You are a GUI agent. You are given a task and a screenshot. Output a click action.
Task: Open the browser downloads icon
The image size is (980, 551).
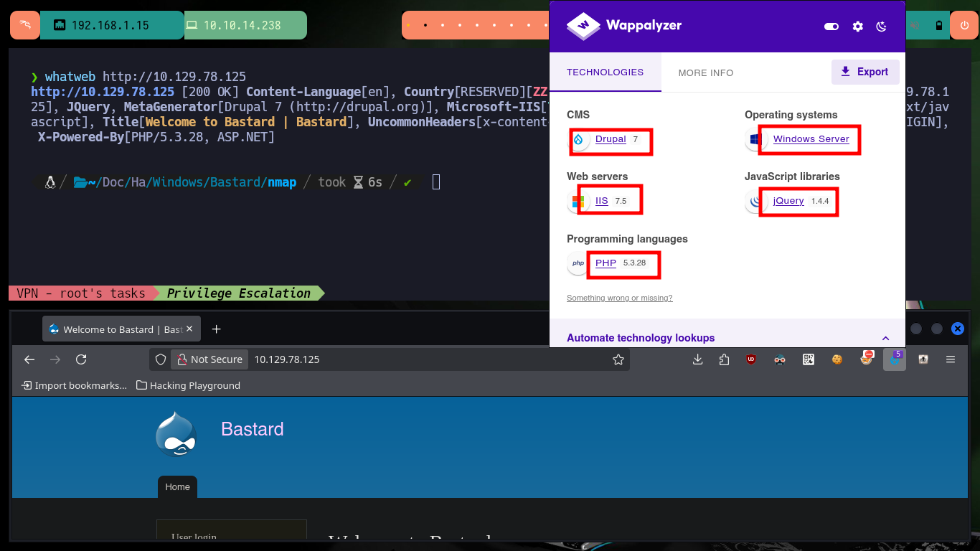[697, 359]
